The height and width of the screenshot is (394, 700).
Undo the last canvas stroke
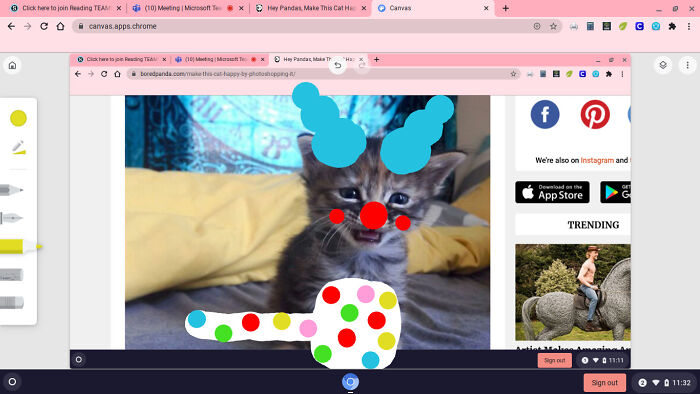coord(338,65)
